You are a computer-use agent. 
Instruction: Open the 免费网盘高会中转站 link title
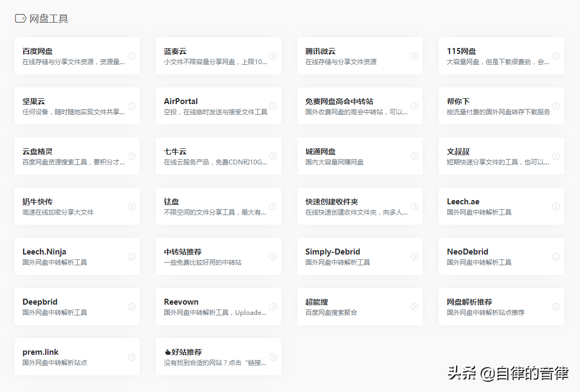coord(339,101)
